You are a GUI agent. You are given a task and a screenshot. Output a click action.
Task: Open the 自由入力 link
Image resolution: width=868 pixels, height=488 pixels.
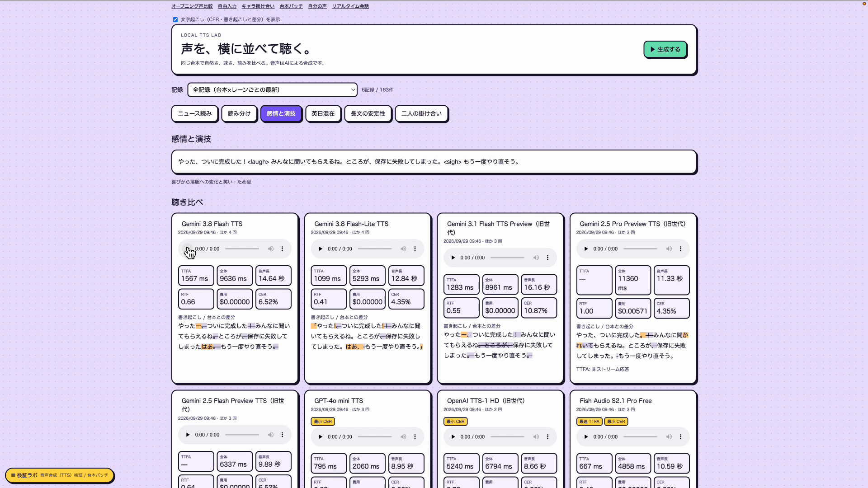click(227, 6)
